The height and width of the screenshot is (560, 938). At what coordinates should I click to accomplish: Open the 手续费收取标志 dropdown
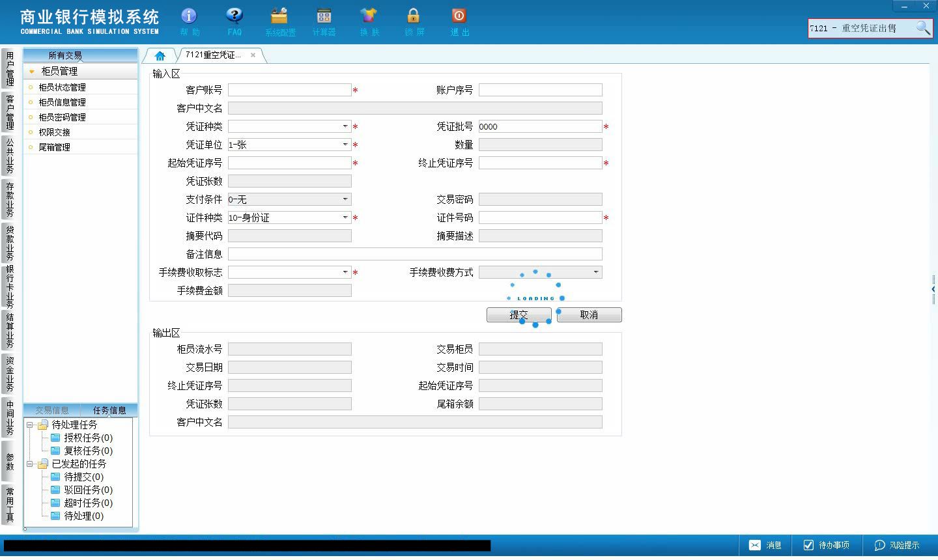click(x=345, y=272)
